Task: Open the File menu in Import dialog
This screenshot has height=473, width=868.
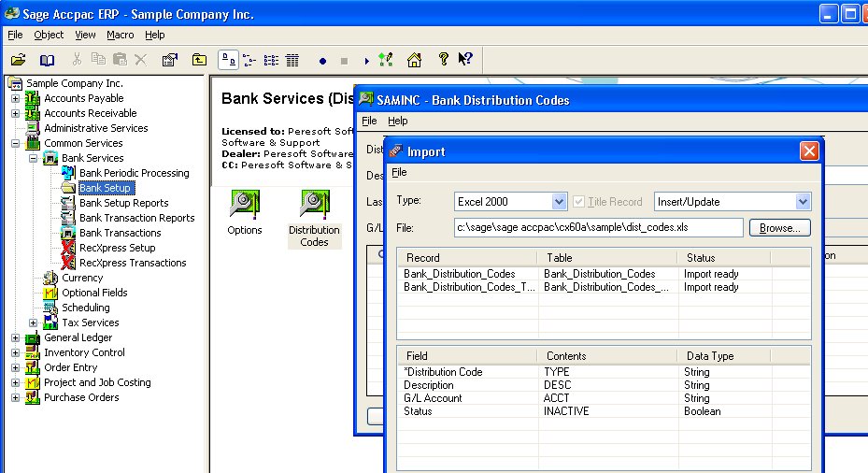Action: tap(399, 172)
